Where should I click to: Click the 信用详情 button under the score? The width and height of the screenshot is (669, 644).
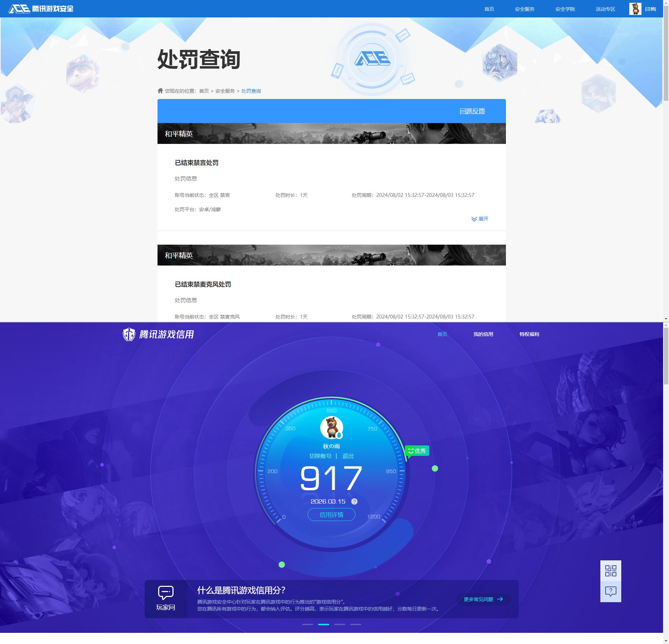click(331, 515)
